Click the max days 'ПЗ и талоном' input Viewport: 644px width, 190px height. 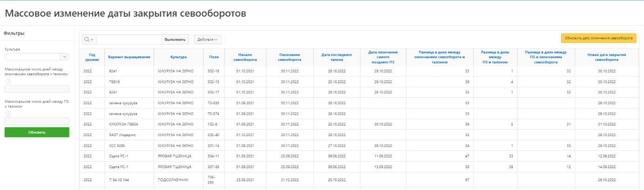pos(37,121)
